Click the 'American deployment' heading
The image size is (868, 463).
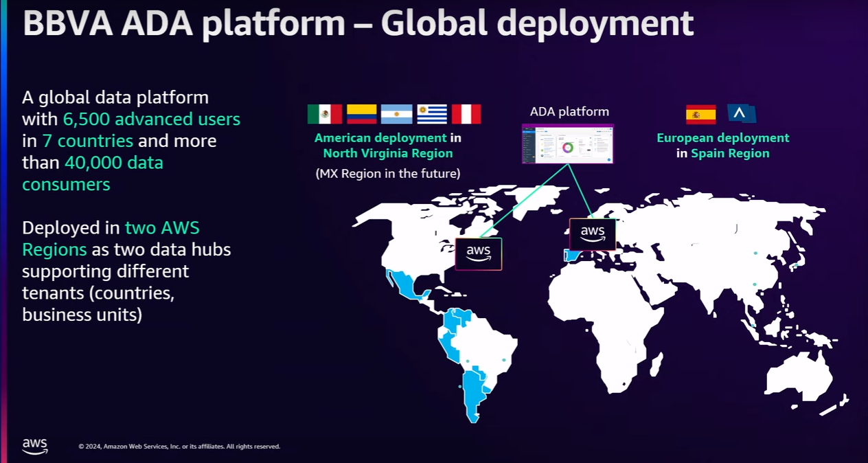point(380,138)
